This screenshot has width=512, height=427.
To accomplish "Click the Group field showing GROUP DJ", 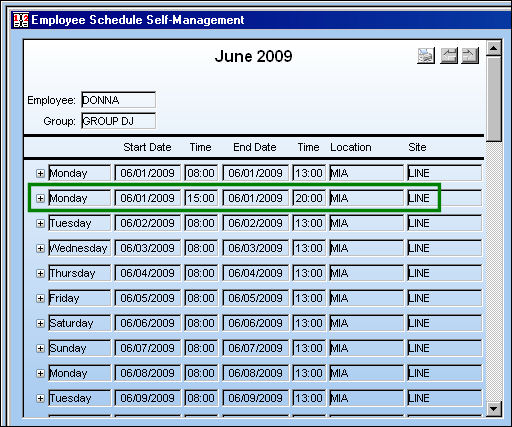I will tap(118, 121).
